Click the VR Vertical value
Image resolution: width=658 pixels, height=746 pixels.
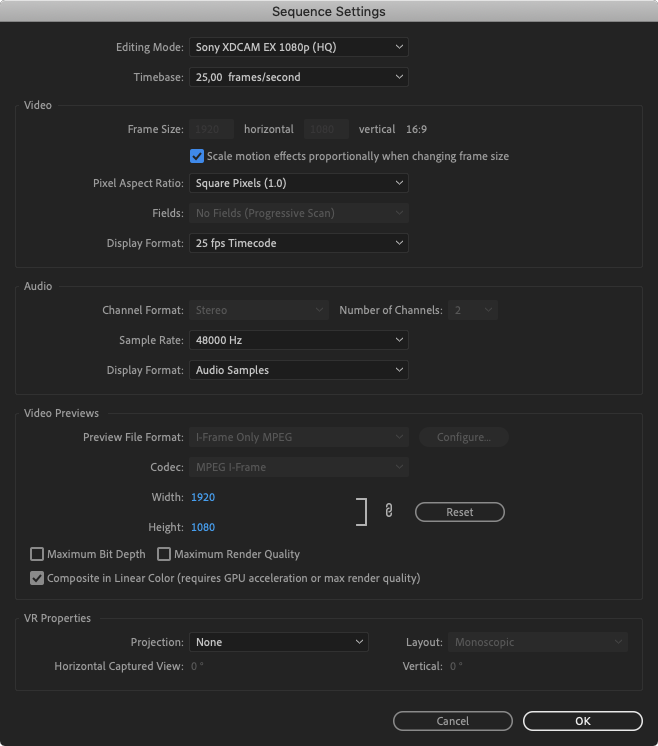coord(456,666)
